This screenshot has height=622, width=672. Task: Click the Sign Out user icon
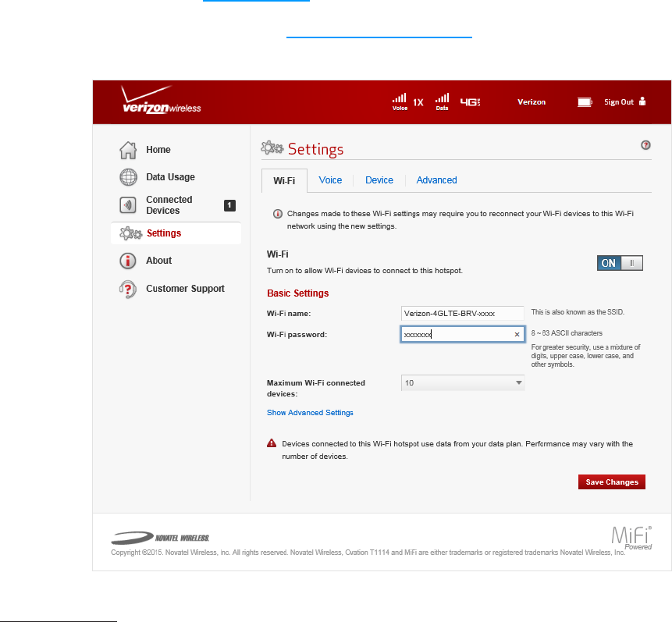642,101
